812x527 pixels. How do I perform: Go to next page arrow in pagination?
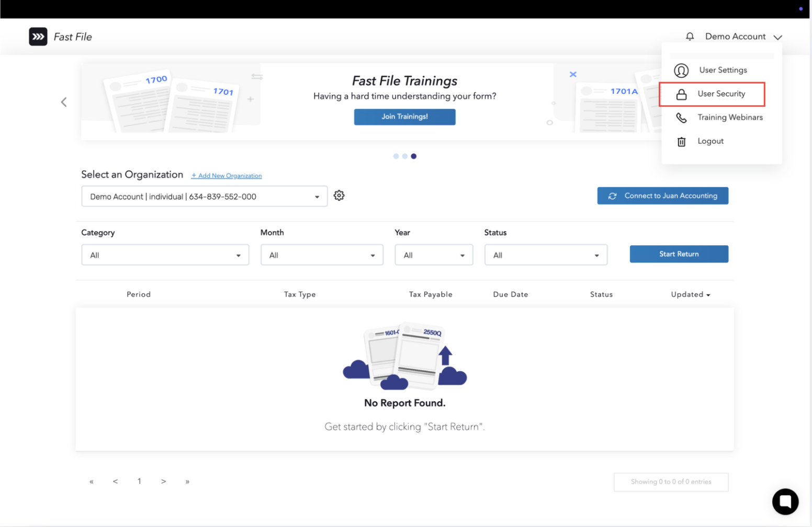[164, 482]
